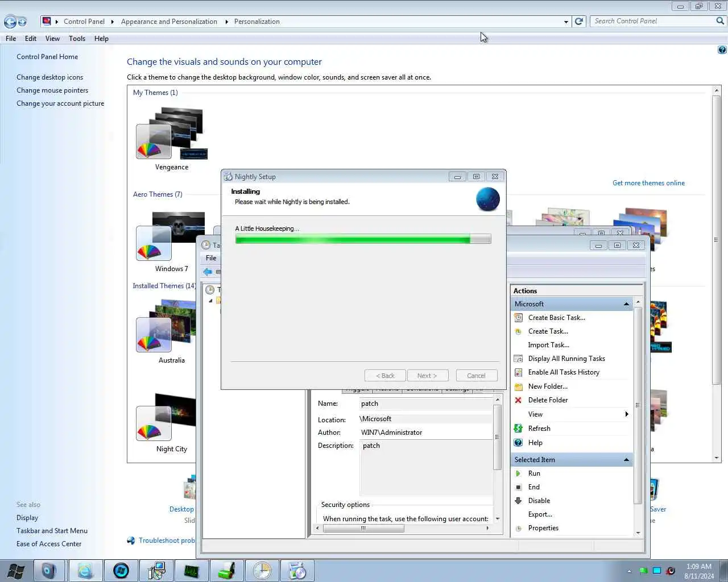
Task: Click the task Name field containing patch
Action: 426,404
